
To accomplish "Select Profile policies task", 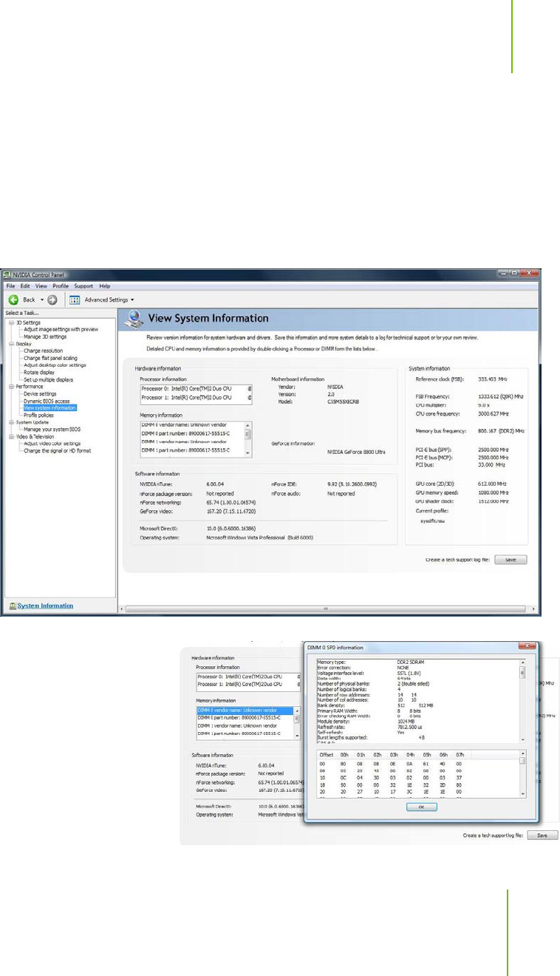I will (39, 415).
